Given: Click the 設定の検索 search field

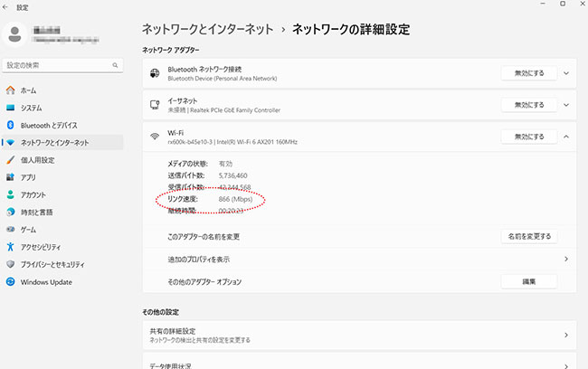Looking at the screenshot, I should pyautogui.click(x=59, y=65).
